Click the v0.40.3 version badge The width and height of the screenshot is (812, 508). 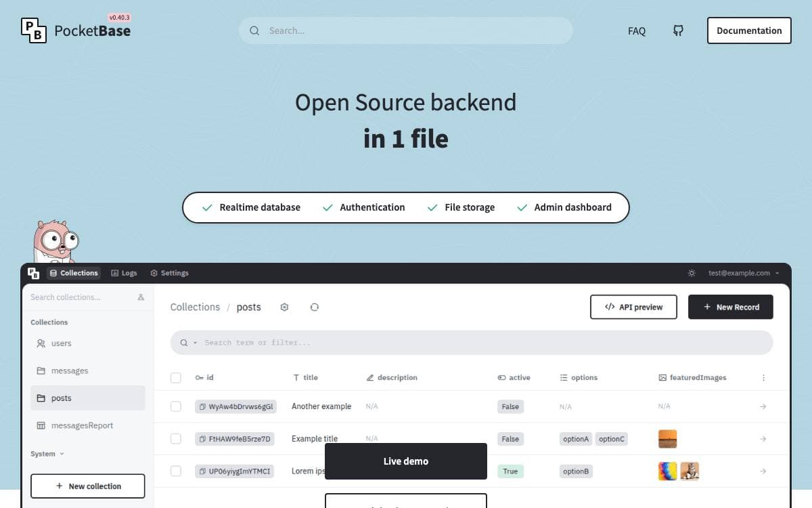coord(119,18)
